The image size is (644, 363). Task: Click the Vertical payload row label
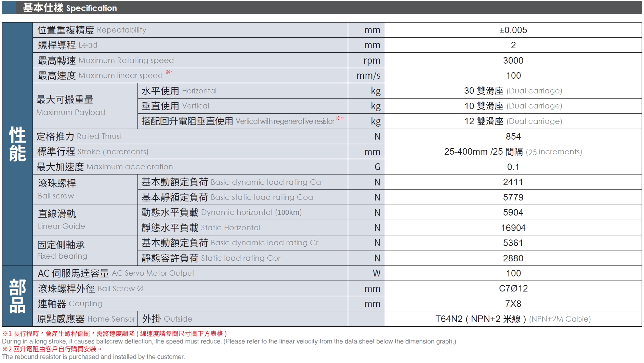[x=175, y=106]
